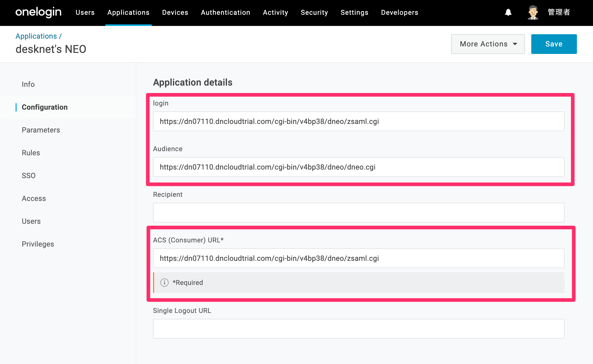Click the administrator avatar image

pyautogui.click(x=533, y=12)
